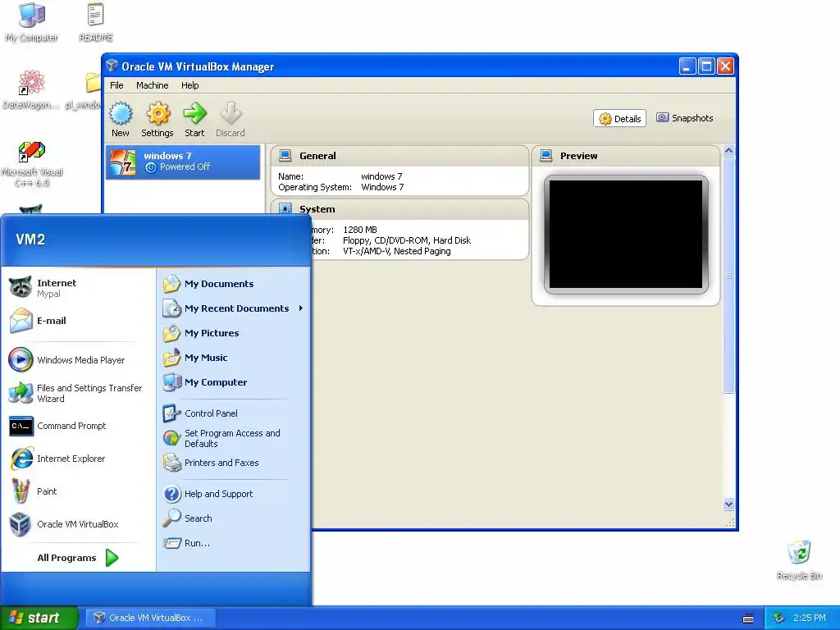
Task: Select the DataWagon desktop shortcut
Action: tap(30, 89)
